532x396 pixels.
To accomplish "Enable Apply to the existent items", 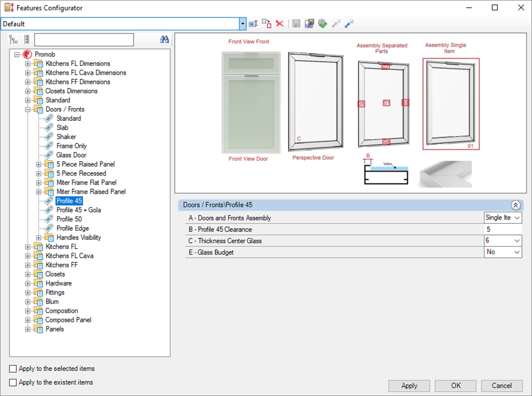I will pyautogui.click(x=13, y=383).
